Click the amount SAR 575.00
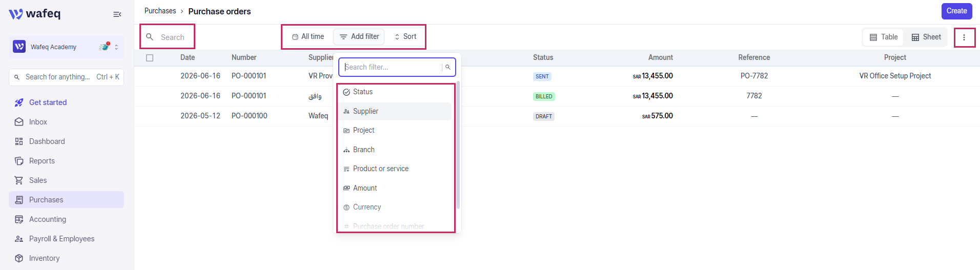This screenshot has height=270, width=980. pyautogui.click(x=658, y=116)
